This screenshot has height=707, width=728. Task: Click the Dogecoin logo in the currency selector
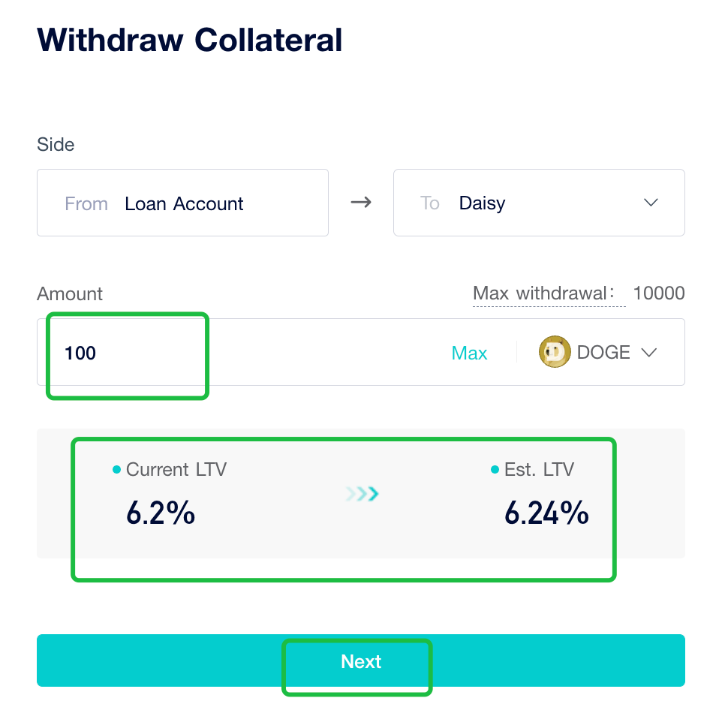tap(554, 352)
